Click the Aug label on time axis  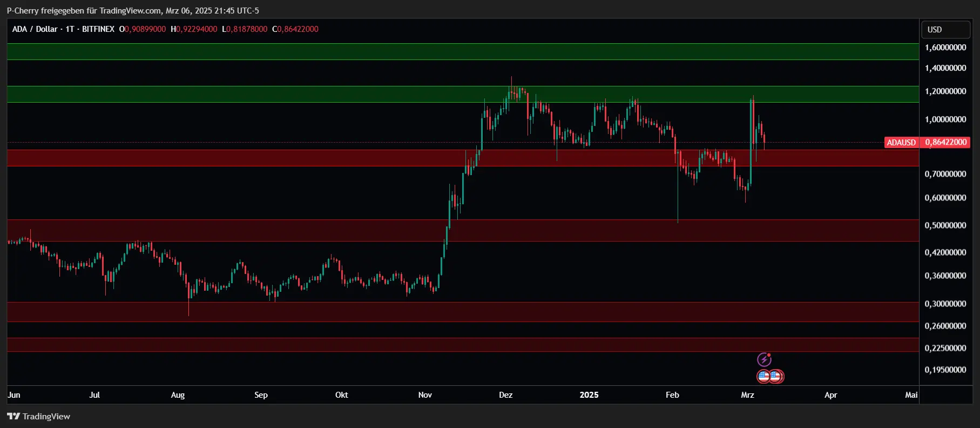178,395
